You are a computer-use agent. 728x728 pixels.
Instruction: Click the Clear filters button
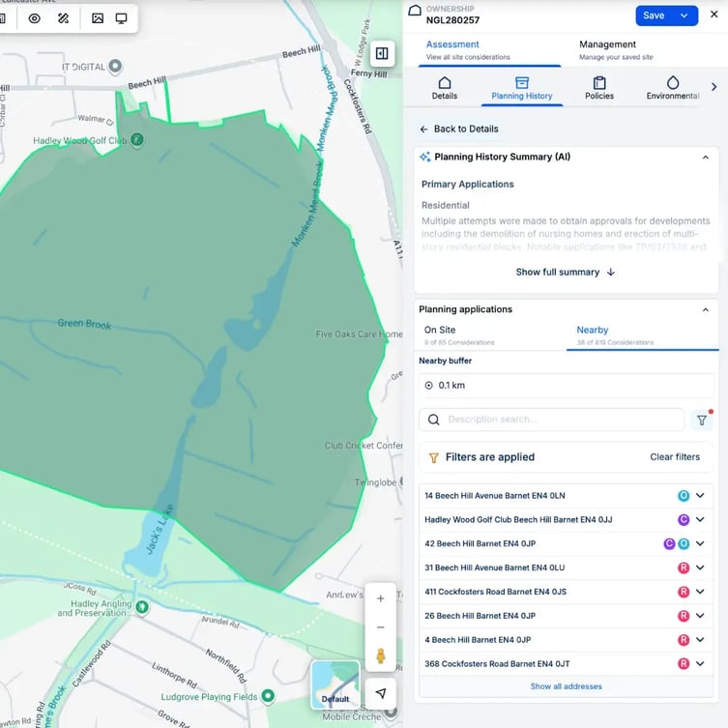674,457
